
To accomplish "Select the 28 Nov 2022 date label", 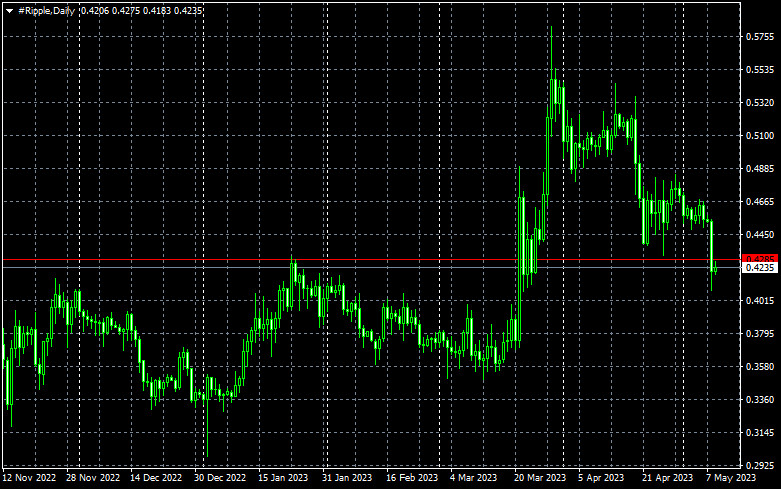I will point(93,478).
